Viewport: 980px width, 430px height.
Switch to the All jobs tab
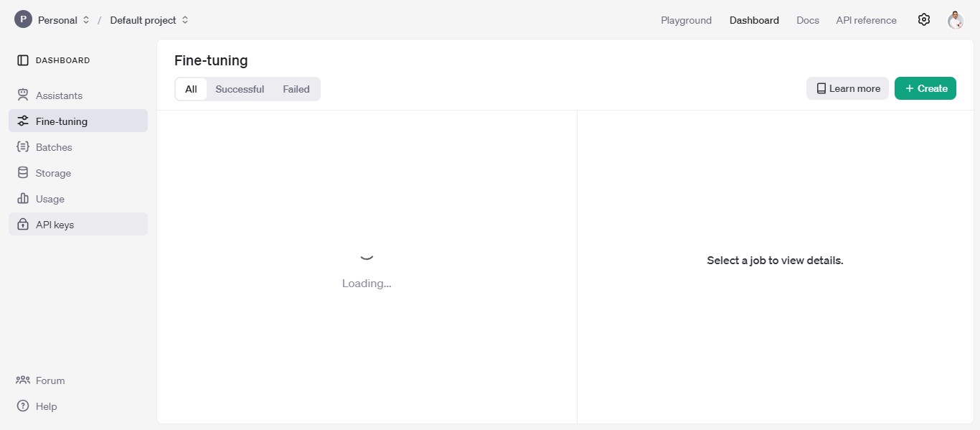tap(191, 89)
